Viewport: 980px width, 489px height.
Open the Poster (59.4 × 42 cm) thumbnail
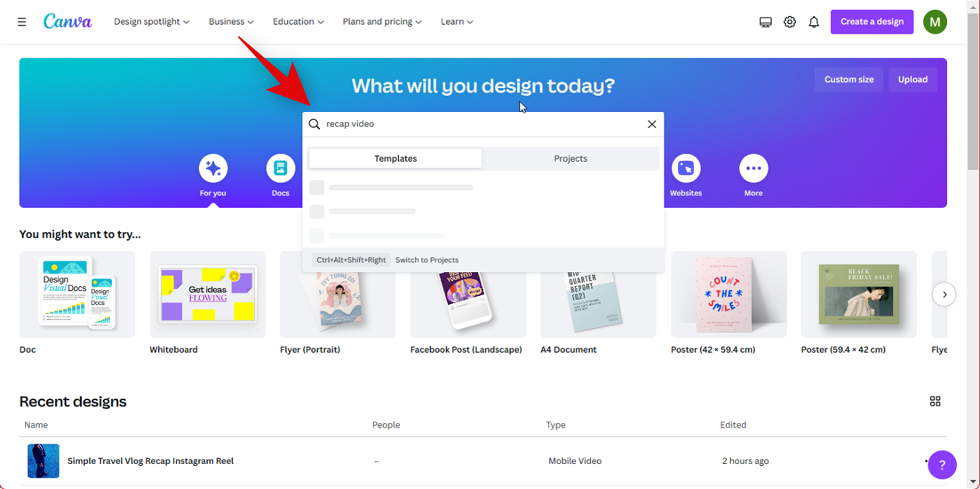859,295
